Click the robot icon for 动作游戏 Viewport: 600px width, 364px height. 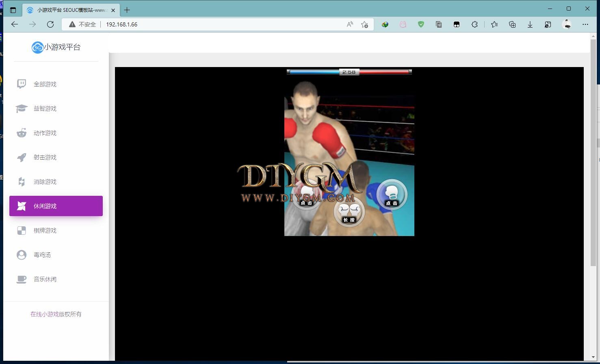tap(22, 133)
